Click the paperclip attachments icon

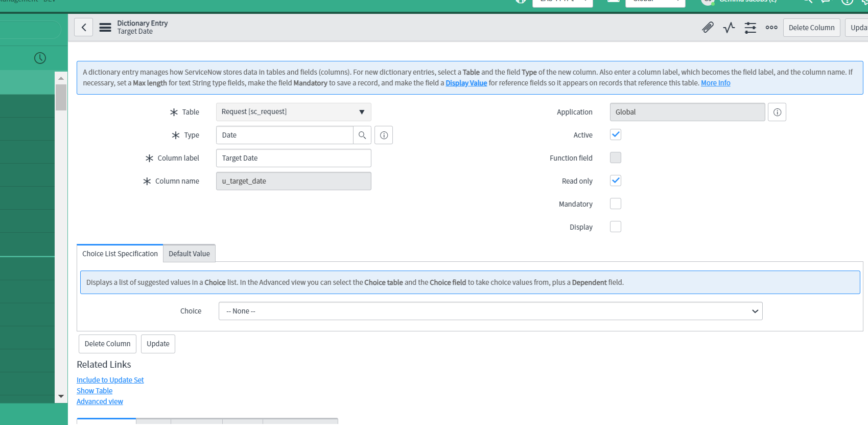(708, 28)
